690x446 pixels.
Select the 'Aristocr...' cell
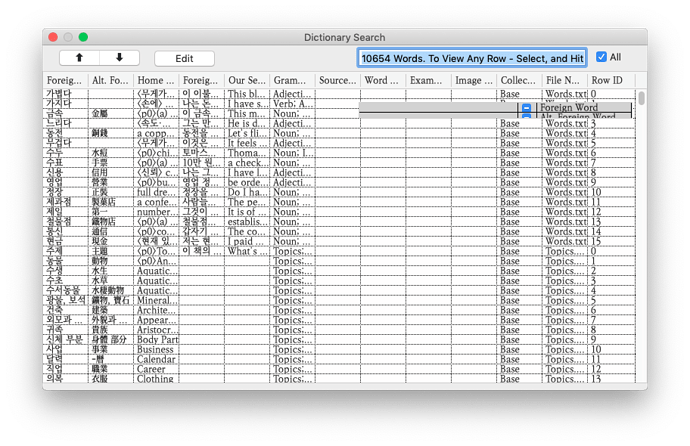[x=156, y=330]
